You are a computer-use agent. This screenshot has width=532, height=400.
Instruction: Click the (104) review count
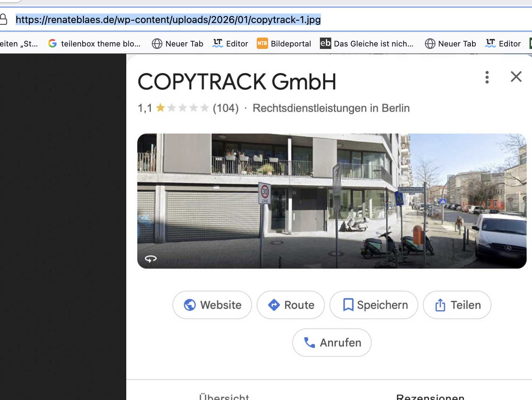[x=226, y=108]
